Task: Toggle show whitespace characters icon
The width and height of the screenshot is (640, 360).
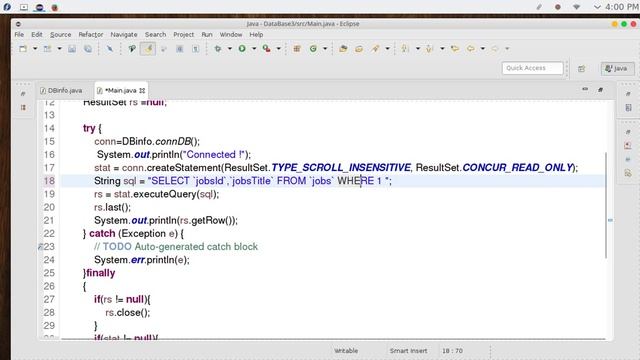Action: point(196,49)
